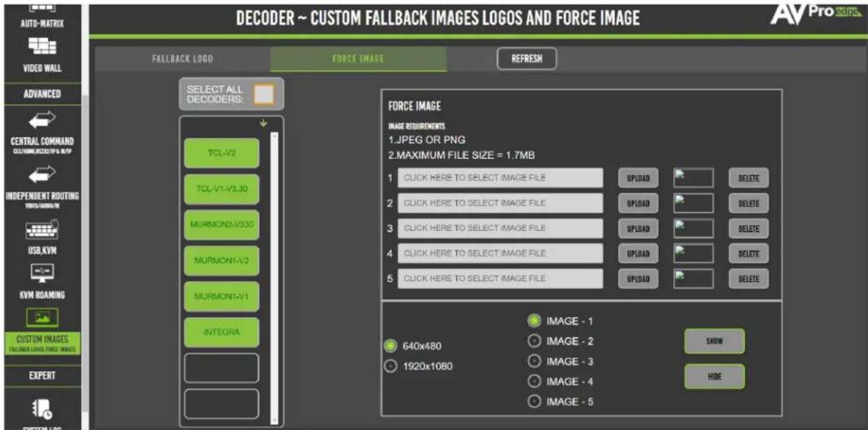Click Upload for image slot 5
Screen dimensions: 868x430
(x=638, y=279)
